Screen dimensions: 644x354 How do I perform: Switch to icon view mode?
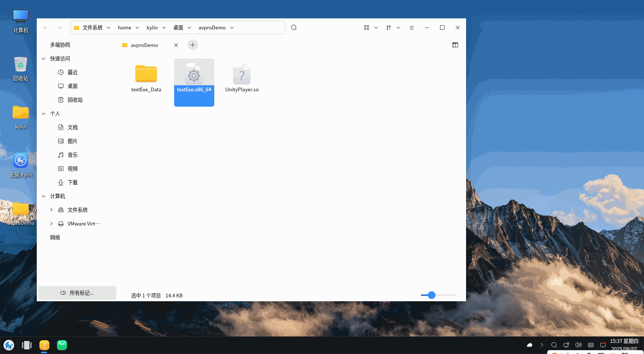pos(367,28)
